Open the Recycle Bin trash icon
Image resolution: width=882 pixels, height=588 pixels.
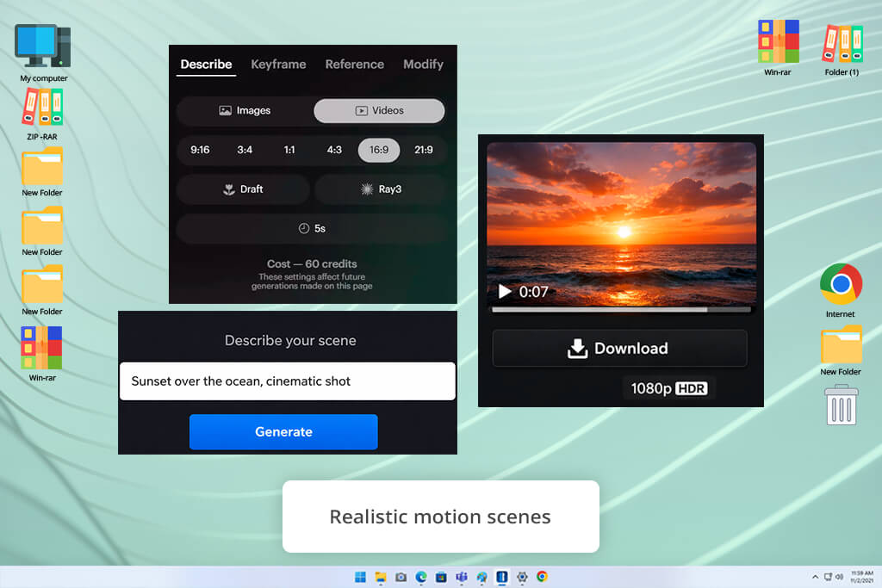(x=841, y=405)
